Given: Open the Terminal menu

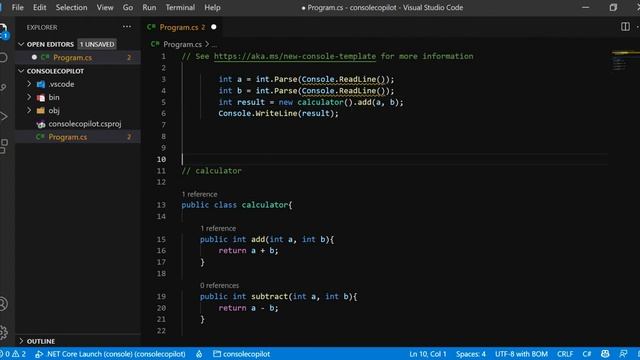Looking at the screenshot, I should (x=180, y=7).
